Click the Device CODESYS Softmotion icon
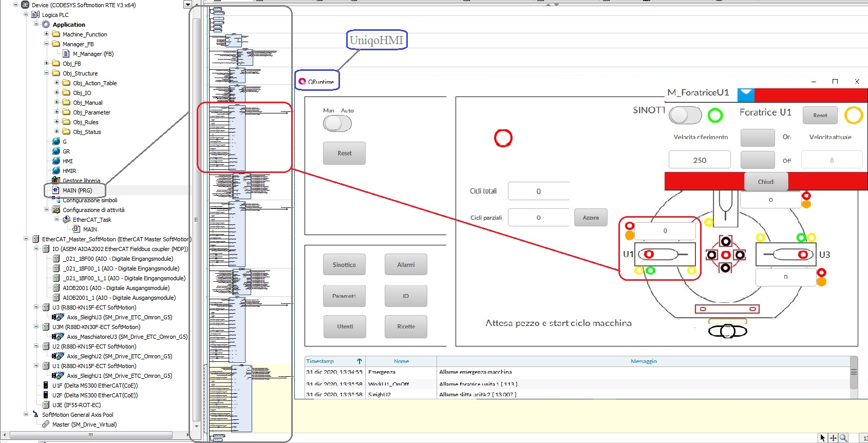This screenshot has width=868, height=443. [25, 5]
